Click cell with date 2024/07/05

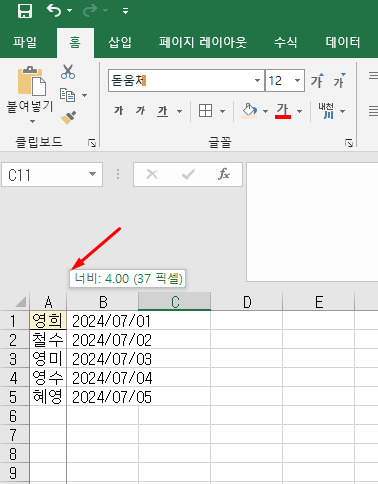103,396
